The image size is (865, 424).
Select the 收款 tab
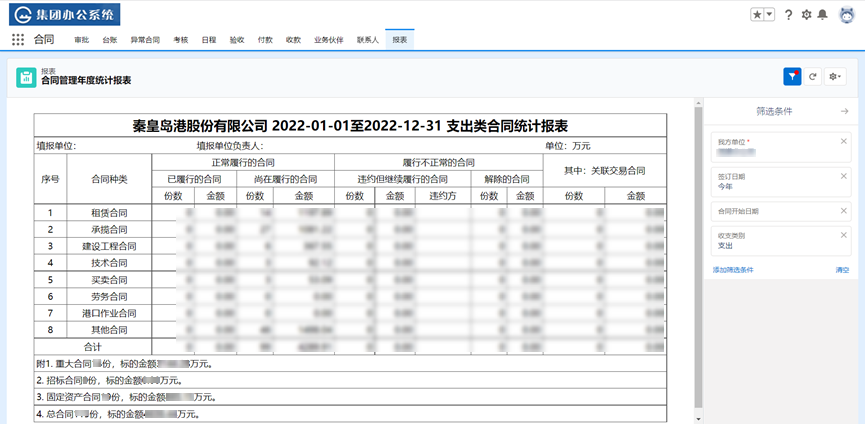pyautogui.click(x=293, y=40)
